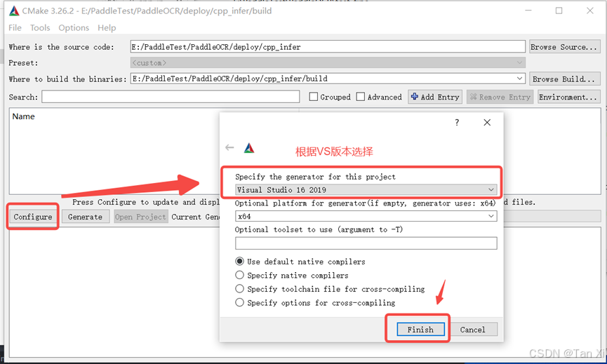Maximize the CMake window

(559, 11)
